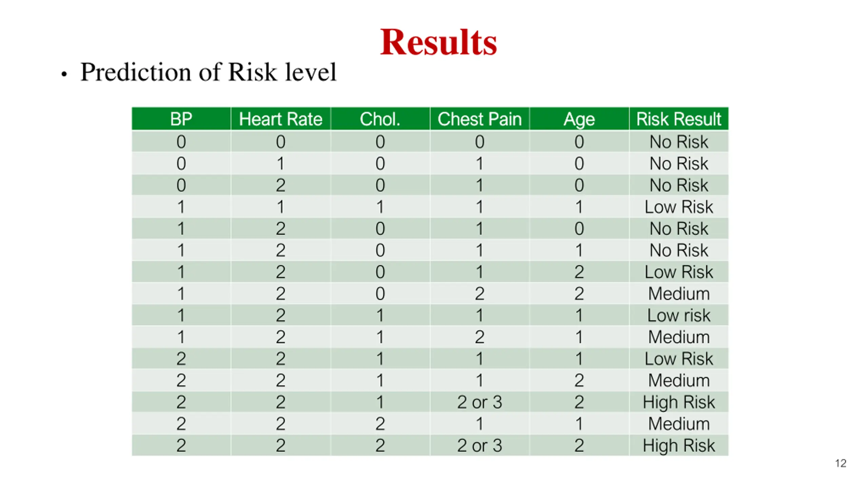Click the last Medium result cell
This screenshot has width=868, height=488.
click(679, 424)
